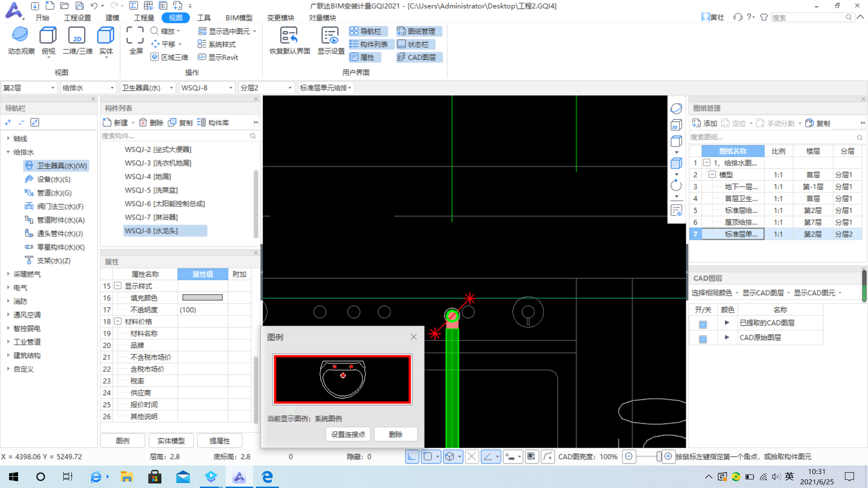
Task: Open the 第2层 floor dropdown
Action: [x=29, y=88]
